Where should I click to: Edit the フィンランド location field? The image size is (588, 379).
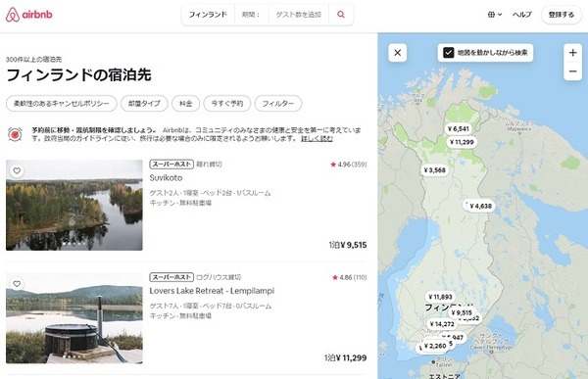pyautogui.click(x=208, y=15)
